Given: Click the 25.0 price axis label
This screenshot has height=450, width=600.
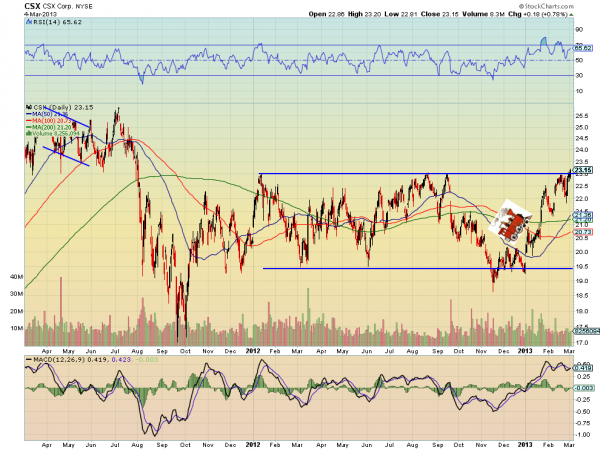Looking at the screenshot, I should [582, 127].
